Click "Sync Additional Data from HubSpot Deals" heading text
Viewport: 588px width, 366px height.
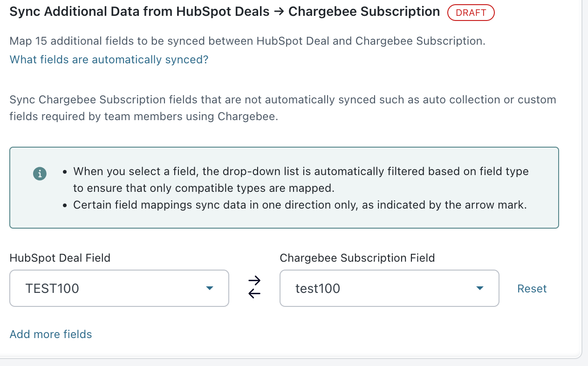(x=139, y=12)
